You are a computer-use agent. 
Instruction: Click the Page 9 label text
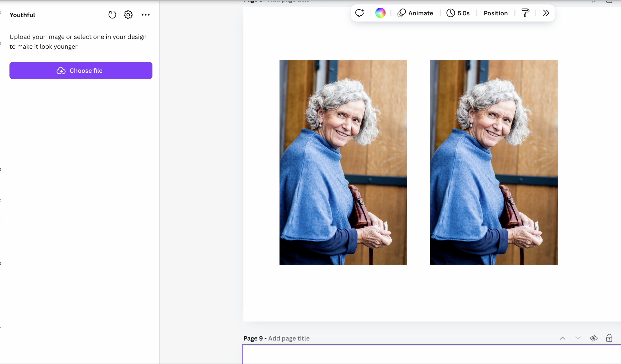click(x=253, y=338)
